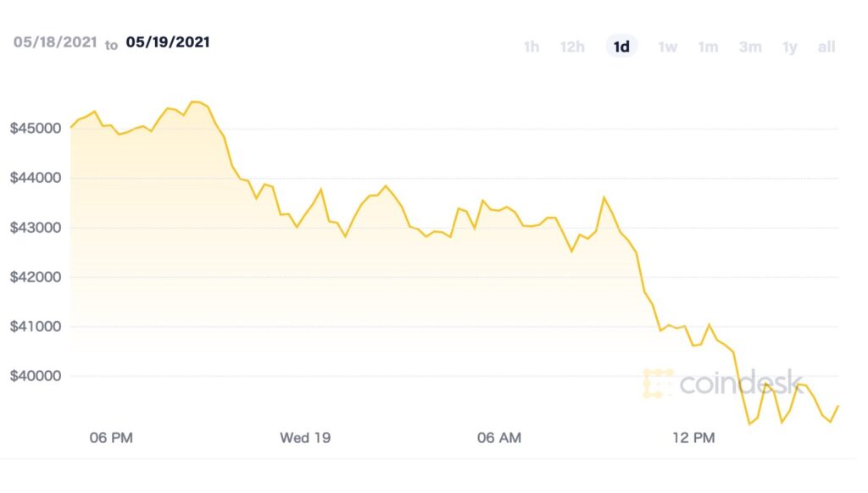Click the Wed 19 axis marker
Screen dimensions: 868x493
point(305,438)
